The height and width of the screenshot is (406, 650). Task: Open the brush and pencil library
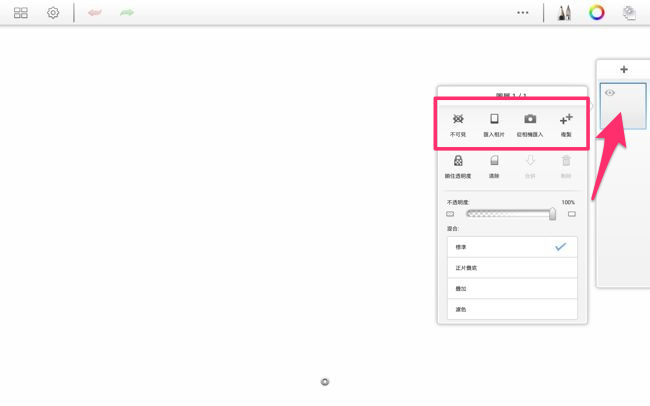[564, 13]
